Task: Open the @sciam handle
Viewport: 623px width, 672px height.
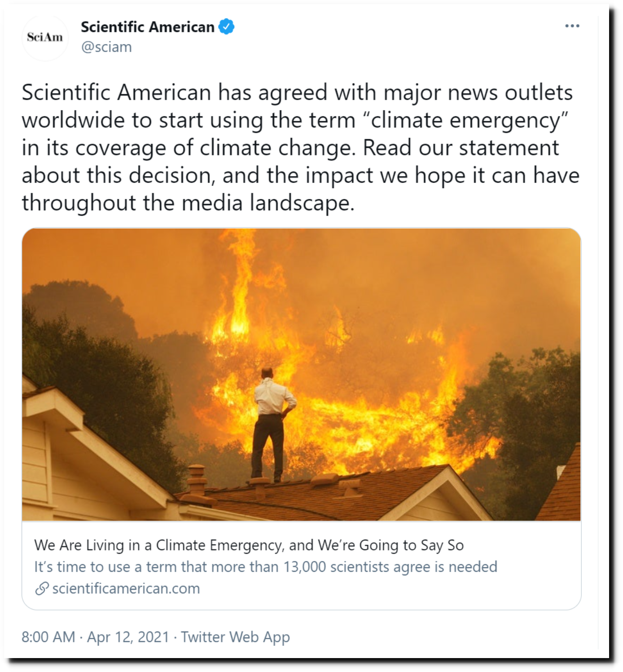Action: pos(106,47)
